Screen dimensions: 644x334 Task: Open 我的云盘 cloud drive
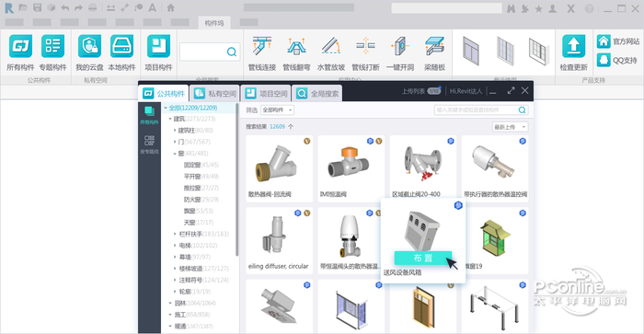pyautogui.click(x=89, y=52)
